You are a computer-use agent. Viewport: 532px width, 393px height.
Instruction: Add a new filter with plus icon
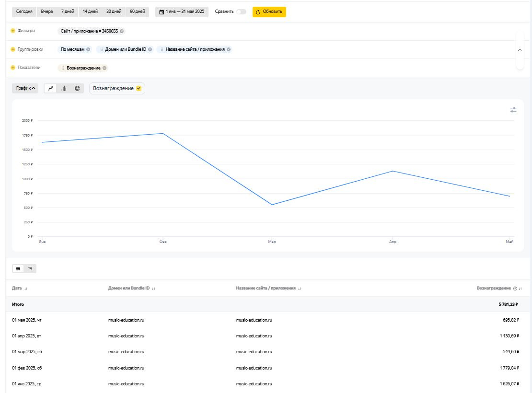pos(13,31)
